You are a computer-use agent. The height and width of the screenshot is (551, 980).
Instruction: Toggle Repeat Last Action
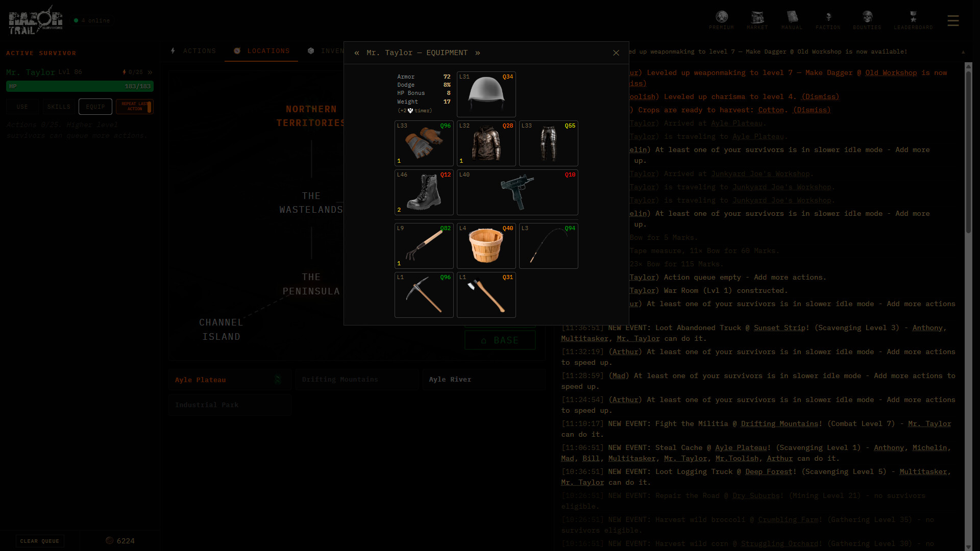(x=135, y=107)
